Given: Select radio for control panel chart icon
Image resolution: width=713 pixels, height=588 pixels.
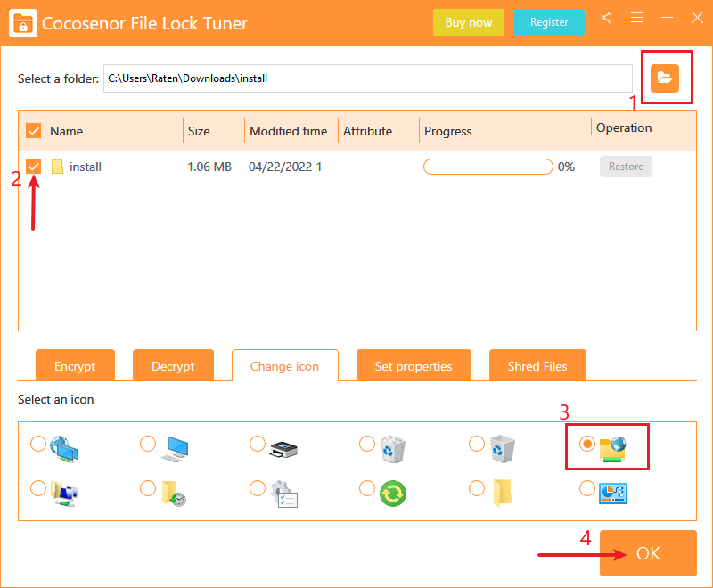Looking at the screenshot, I should [587, 488].
